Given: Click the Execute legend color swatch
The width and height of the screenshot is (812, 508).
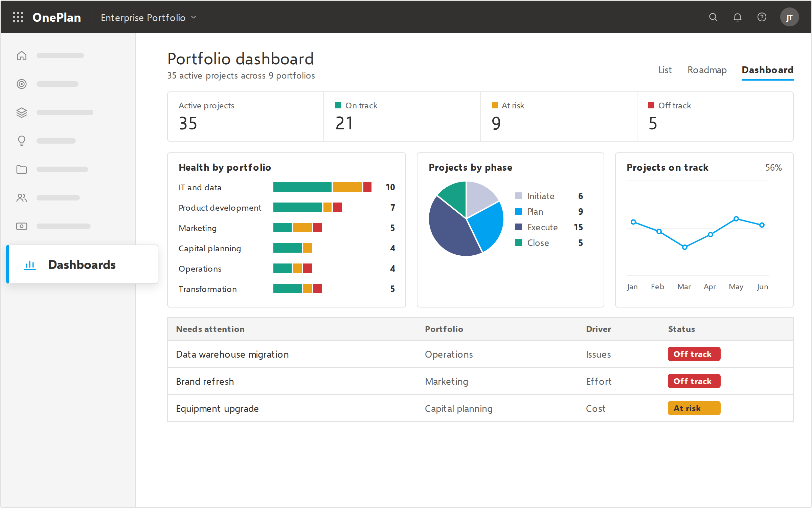Looking at the screenshot, I should 518,227.
